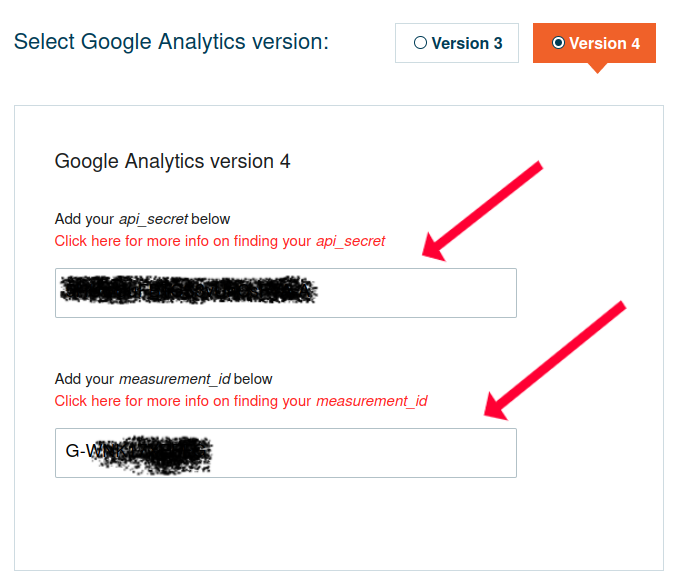Screen dimensions: 681x582
Task: Click the Version 3 label text
Action: [x=467, y=43]
